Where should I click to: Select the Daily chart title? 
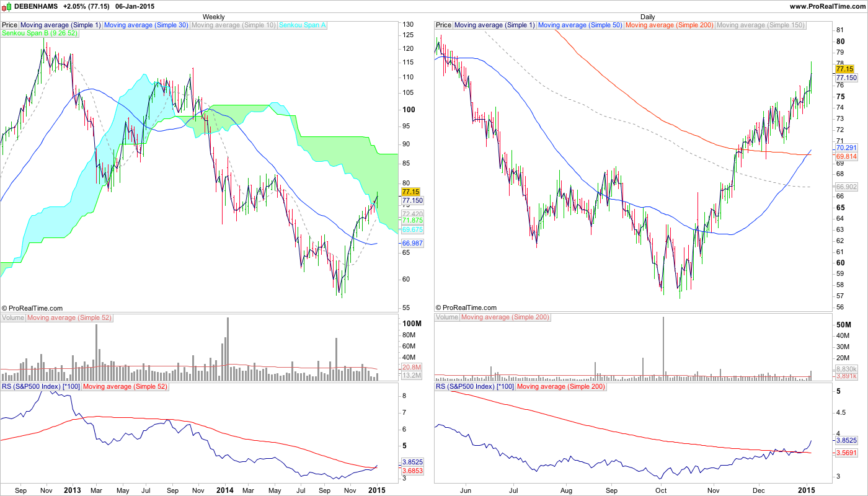(648, 17)
